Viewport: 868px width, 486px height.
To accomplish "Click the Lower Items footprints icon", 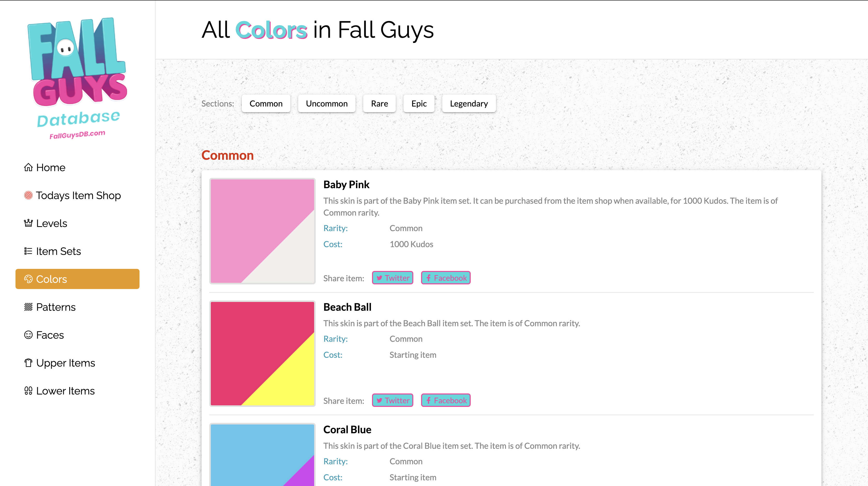I will pos(28,391).
